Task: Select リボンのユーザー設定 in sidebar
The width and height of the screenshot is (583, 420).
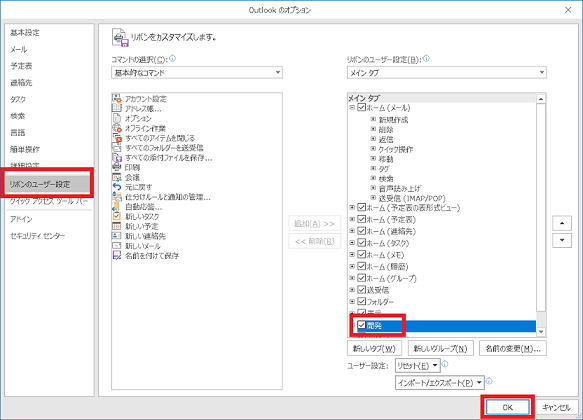Action: (48, 184)
